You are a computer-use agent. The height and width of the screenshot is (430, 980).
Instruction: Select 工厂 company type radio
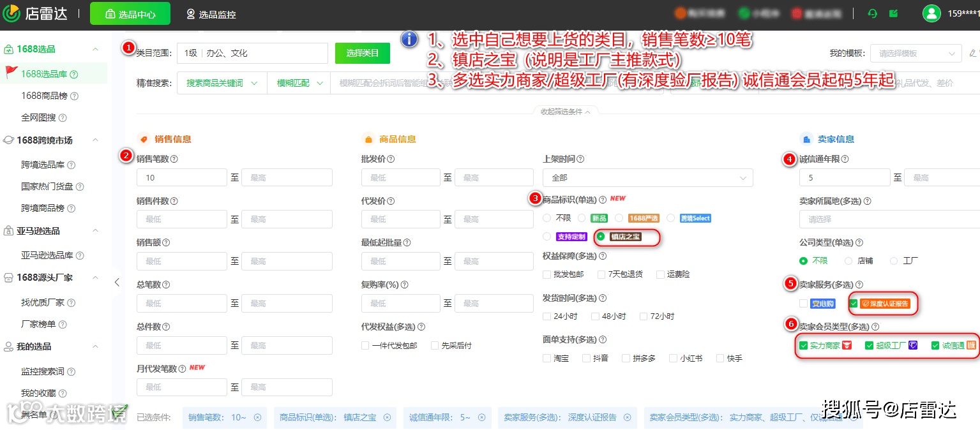(894, 261)
